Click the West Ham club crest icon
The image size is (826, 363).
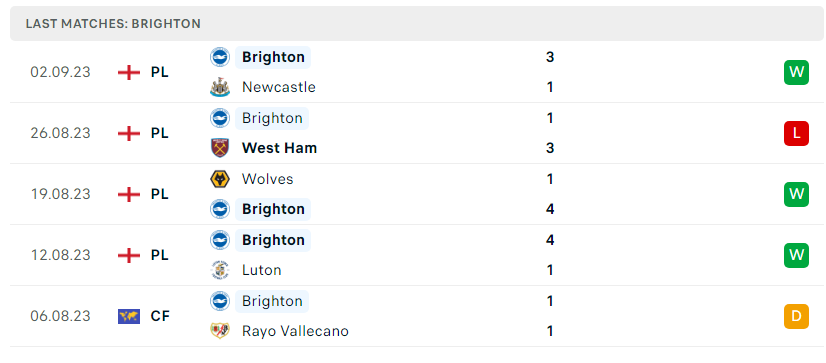220,148
